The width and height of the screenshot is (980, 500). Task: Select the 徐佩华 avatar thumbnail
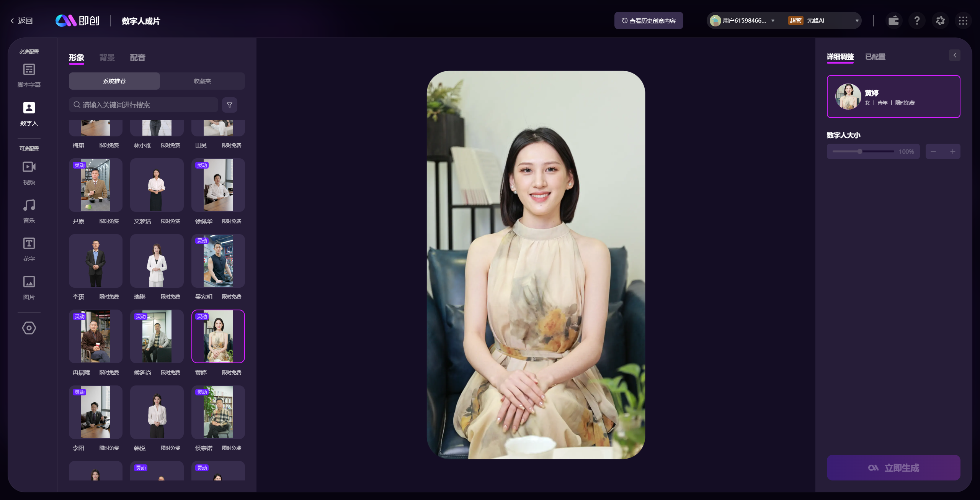[x=218, y=185]
